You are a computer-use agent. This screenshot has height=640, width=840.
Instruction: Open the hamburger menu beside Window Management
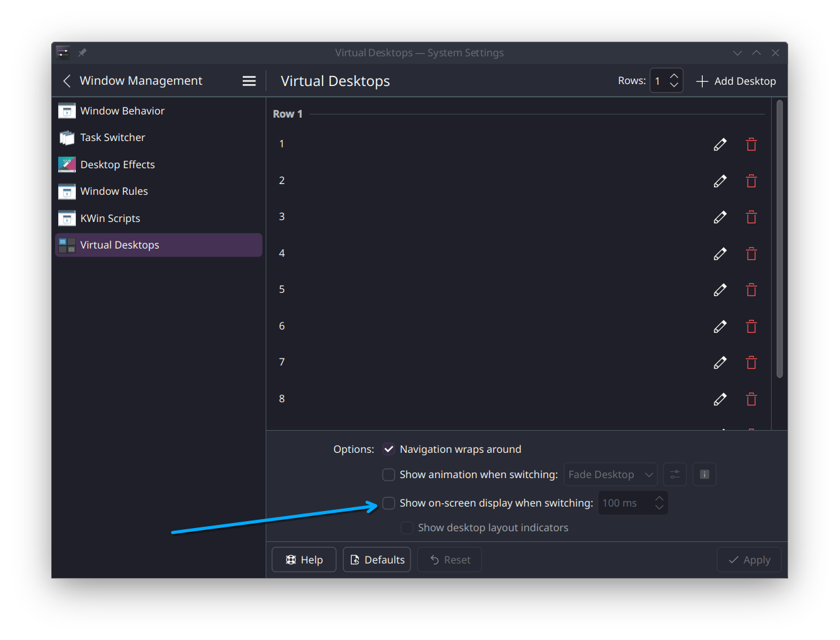tap(249, 81)
